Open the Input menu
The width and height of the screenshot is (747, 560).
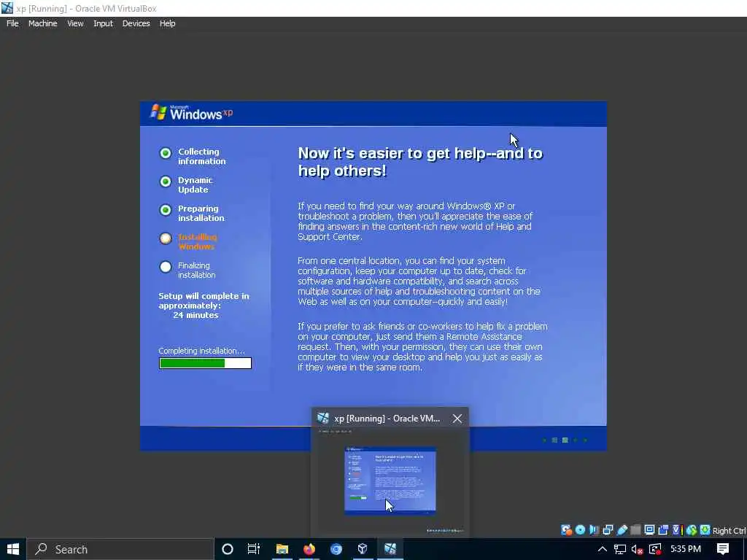tap(103, 23)
